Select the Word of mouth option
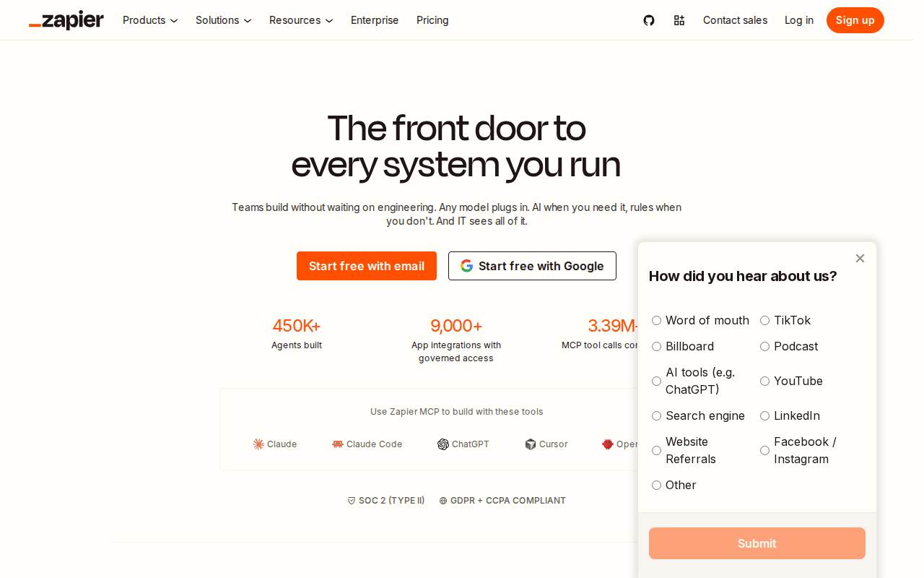 tap(656, 320)
